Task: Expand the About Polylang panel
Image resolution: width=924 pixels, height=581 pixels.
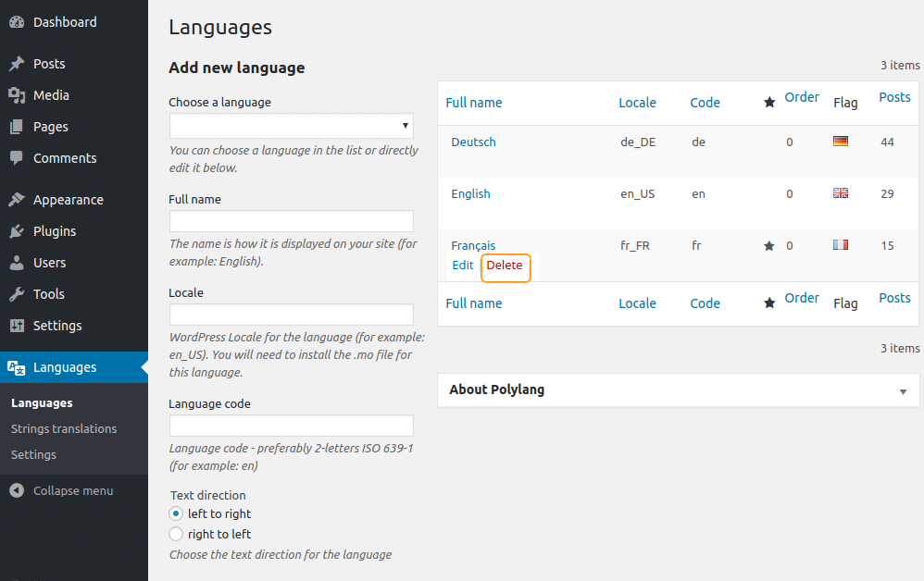Action: 903,391
